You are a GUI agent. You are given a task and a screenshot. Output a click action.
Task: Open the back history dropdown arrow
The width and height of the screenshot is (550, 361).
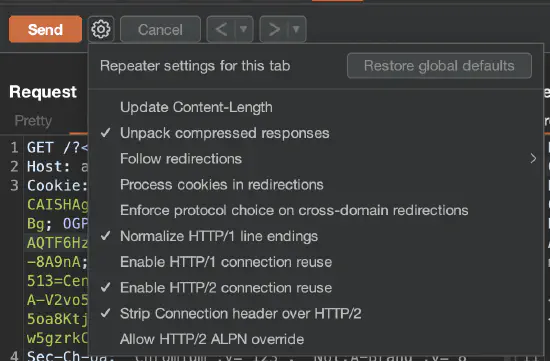coord(243,29)
